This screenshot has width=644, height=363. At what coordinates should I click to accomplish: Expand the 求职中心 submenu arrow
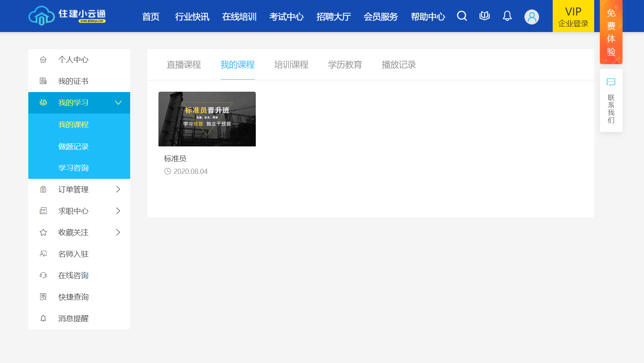click(118, 211)
